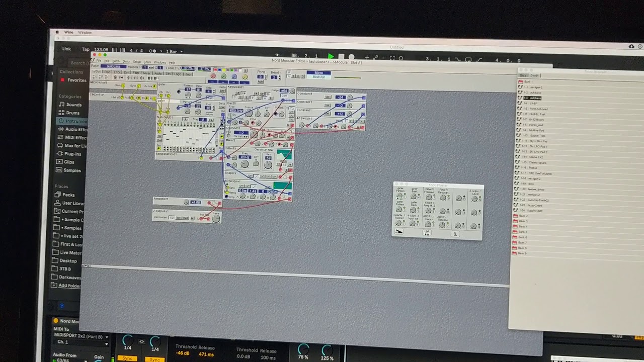Image resolution: width=644 pixels, height=362 pixels.
Task: Open Samples category under Categories
Action: [x=72, y=170]
